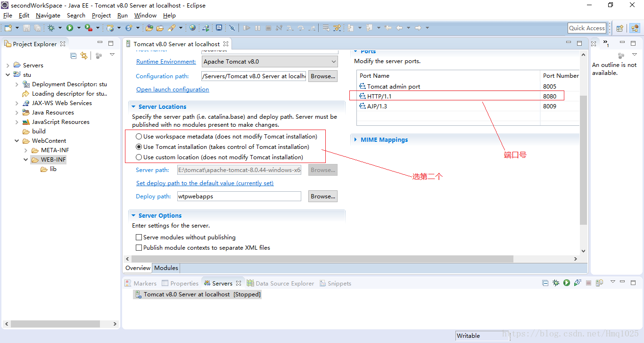Start the server using the green Servers view icon
The height and width of the screenshot is (343, 644).
(566, 283)
